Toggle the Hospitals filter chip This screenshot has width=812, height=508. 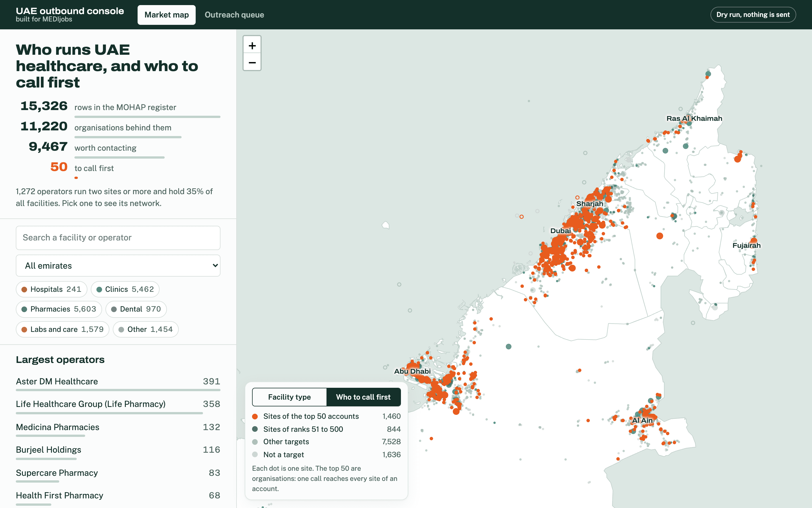pyautogui.click(x=51, y=289)
